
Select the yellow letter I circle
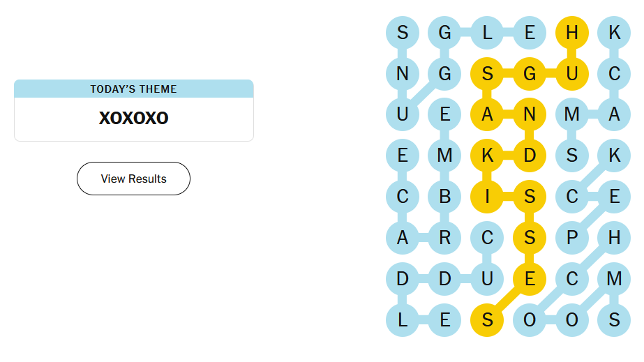487,197
